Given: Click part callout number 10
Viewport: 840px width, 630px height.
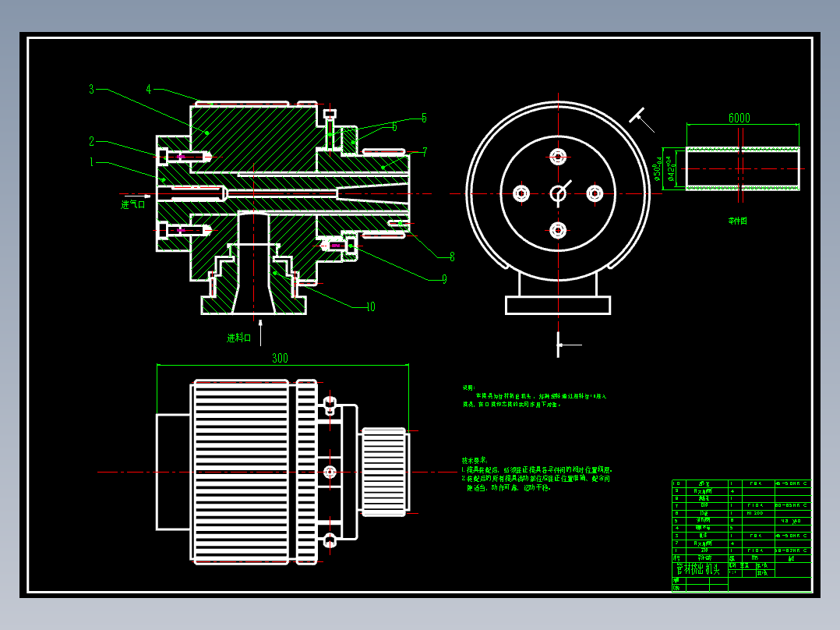Looking at the screenshot, I should coord(370,306).
